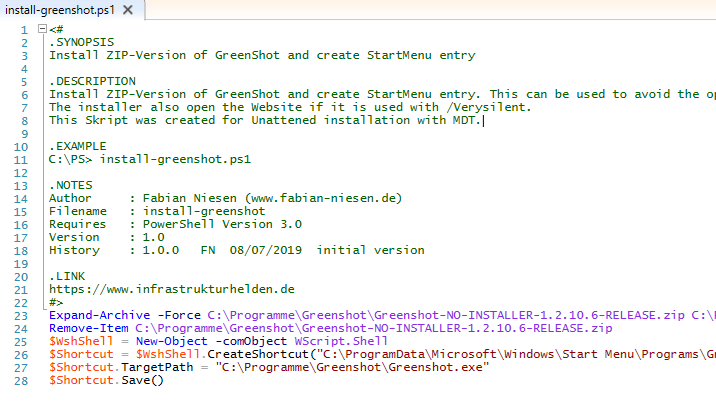This screenshot has height=403, width=716.
Task: Click the Version value 1.0 on line 17
Action: (153, 237)
